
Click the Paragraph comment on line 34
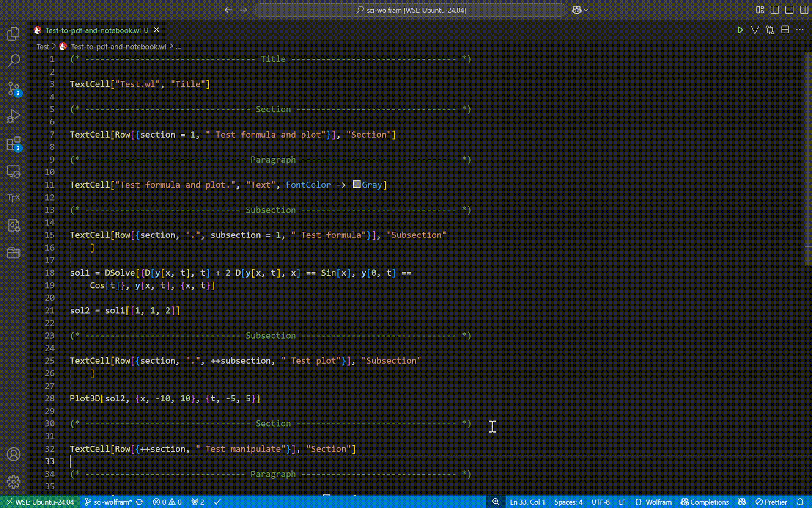[x=271, y=474]
